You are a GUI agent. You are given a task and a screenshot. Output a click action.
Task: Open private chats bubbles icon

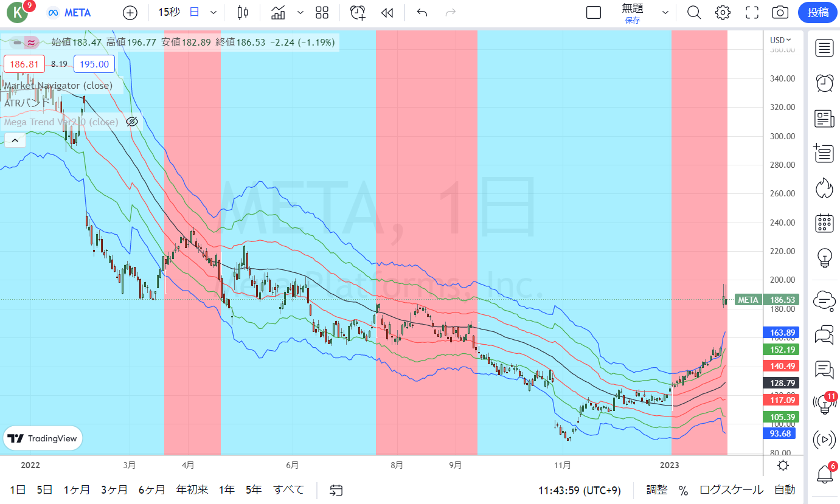824,334
